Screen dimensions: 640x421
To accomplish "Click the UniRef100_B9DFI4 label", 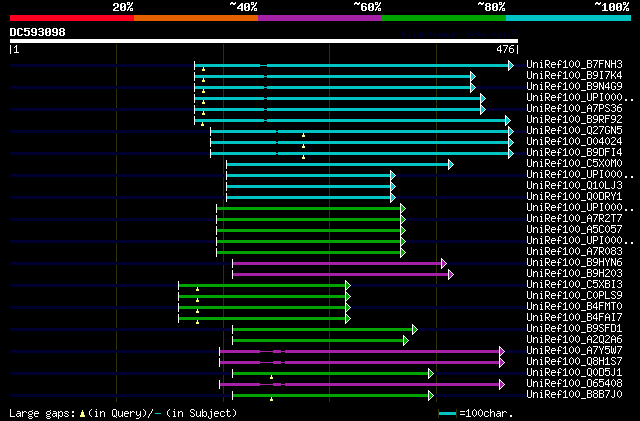I will (x=574, y=153).
